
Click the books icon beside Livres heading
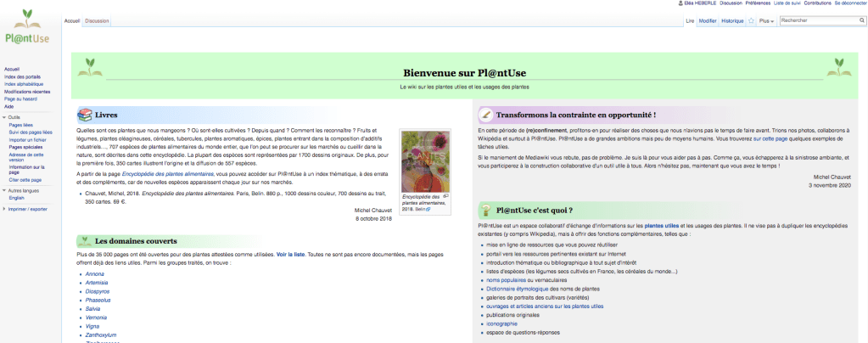click(85, 115)
